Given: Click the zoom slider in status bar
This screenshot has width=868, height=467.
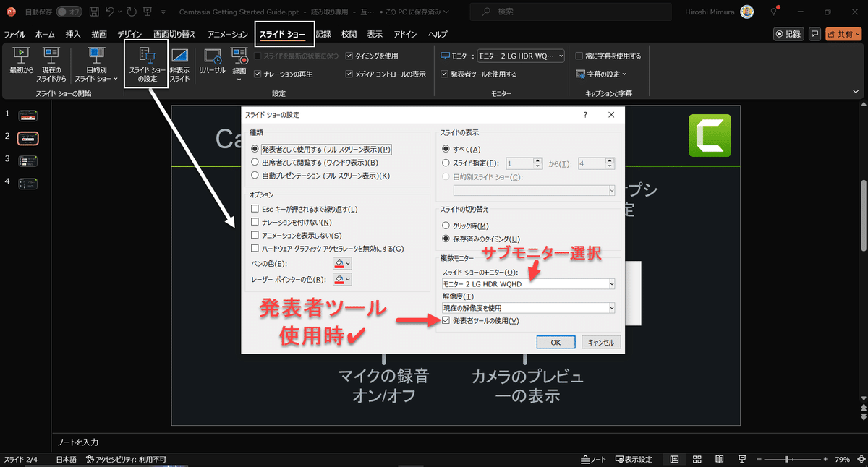Looking at the screenshot, I should pyautogui.click(x=793, y=459).
